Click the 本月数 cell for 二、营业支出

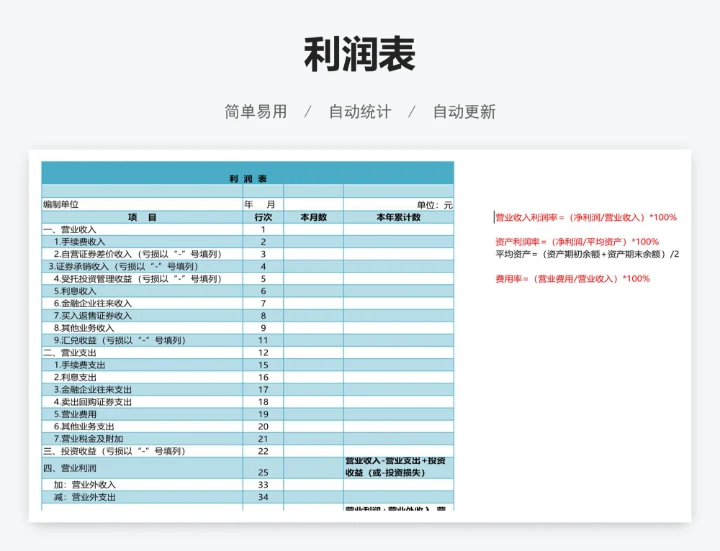coord(313,353)
